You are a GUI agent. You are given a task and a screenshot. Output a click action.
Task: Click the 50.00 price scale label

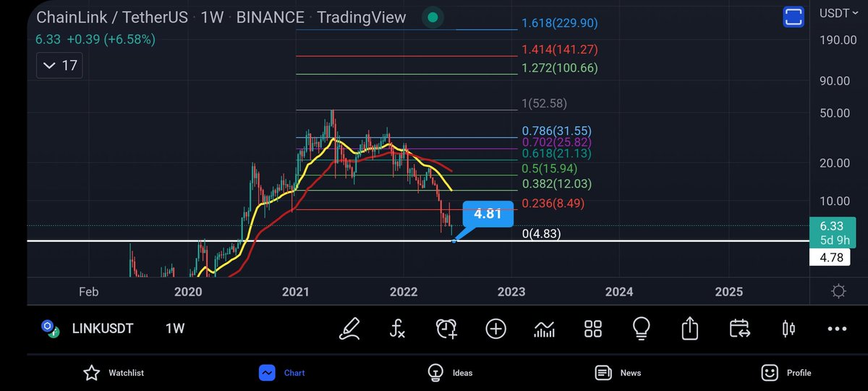[x=836, y=113]
